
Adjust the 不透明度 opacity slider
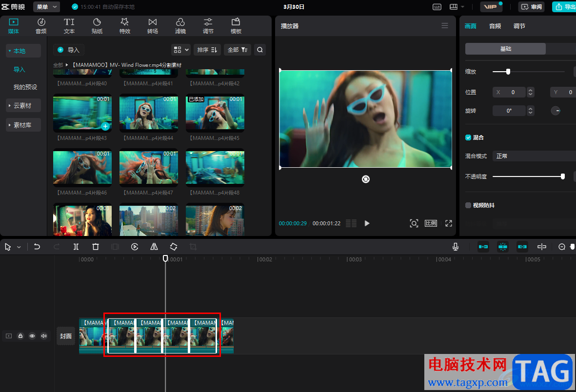coord(562,176)
